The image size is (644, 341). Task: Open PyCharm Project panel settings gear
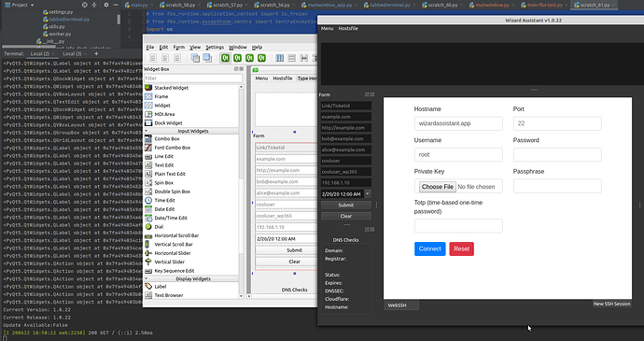click(106, 5)
